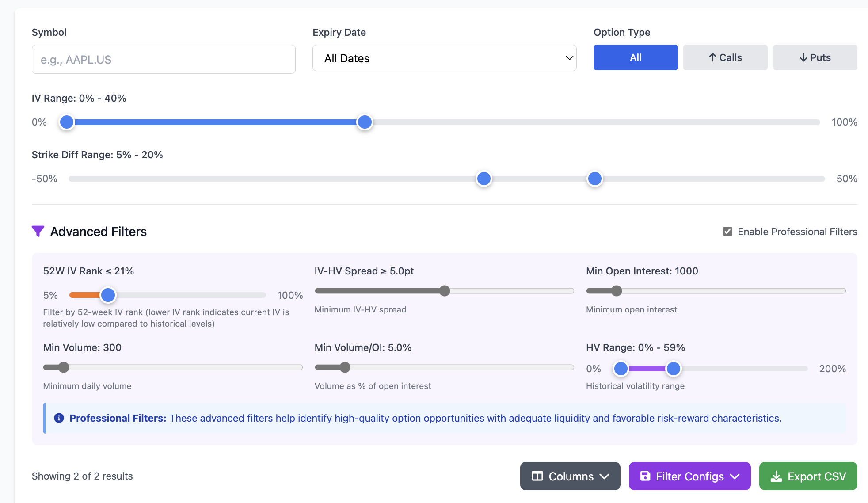Click the IV-HV Spread slider handle
The width and height of the screenshot is (868, 503).
(445, 291)
